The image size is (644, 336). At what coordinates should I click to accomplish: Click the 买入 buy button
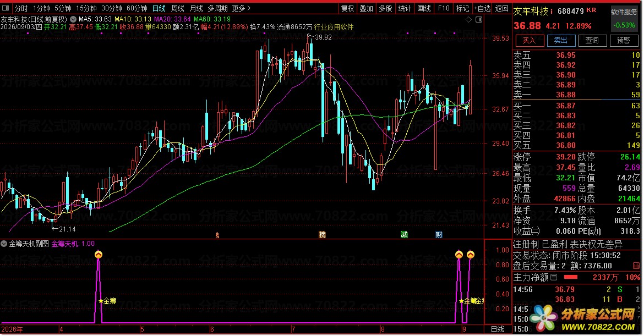pos(529,40)
